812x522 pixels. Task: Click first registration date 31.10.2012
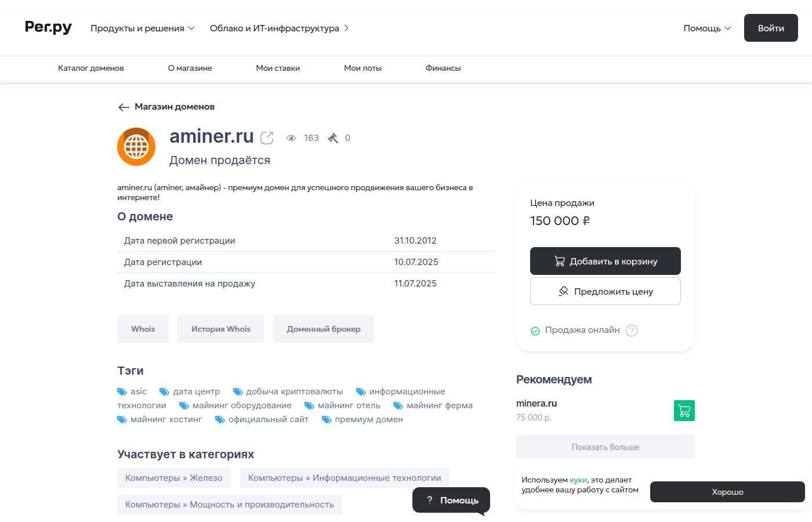[415, 241]
